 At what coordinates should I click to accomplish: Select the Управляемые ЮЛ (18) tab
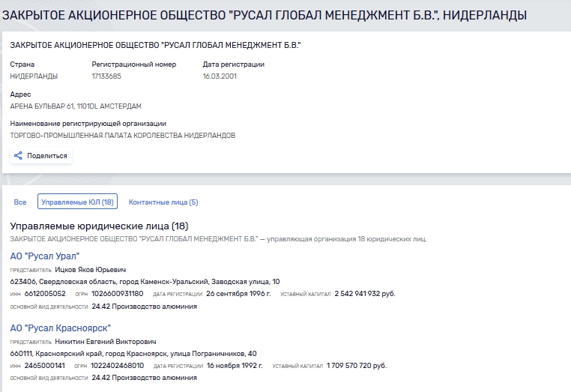pyautogui.click(x=77, y=202)
